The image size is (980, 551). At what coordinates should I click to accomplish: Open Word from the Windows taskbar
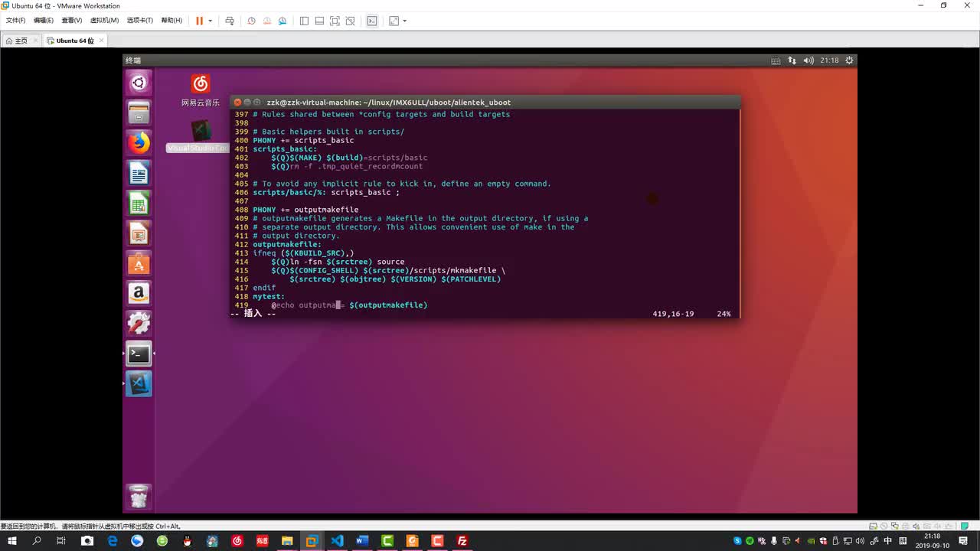(362, 540)
